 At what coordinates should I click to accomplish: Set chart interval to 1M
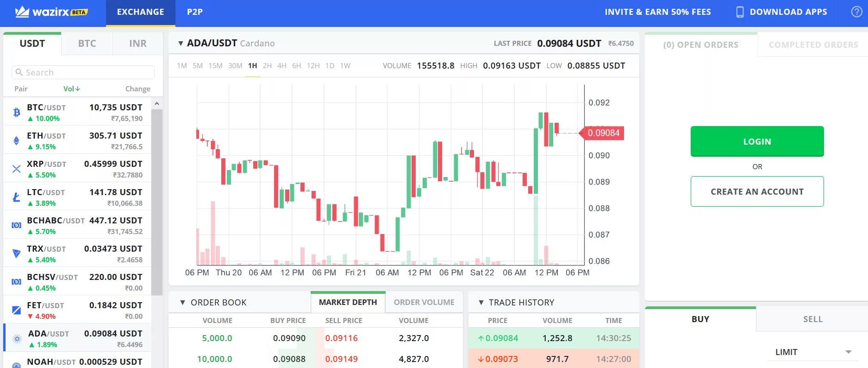[x=182, y=66]
